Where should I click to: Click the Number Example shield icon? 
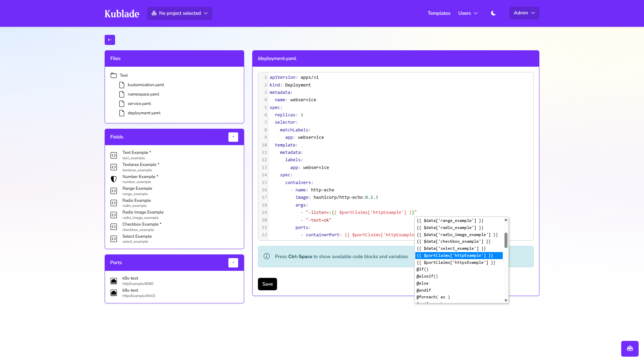point(114,179)
